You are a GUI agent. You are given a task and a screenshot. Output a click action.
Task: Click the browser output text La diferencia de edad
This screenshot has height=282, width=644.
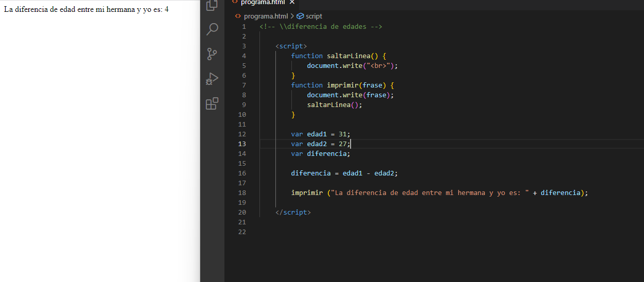click(x=86, y=10)
